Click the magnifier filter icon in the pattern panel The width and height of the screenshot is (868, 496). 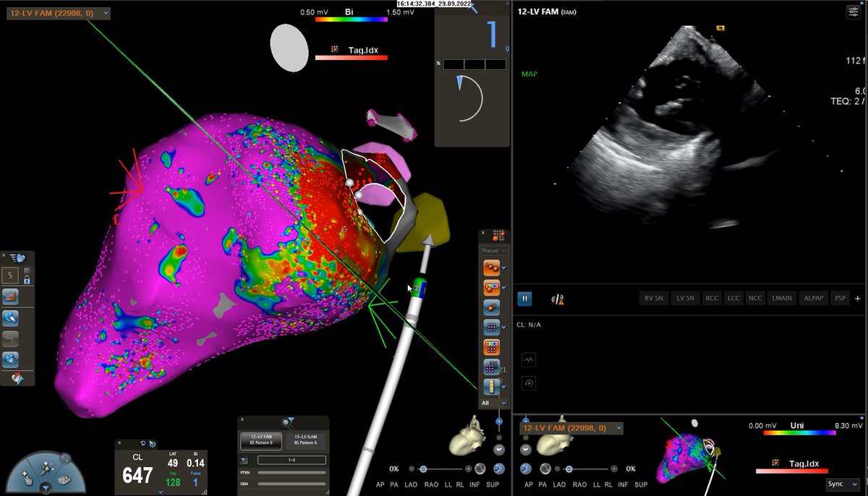pos(288,422)
